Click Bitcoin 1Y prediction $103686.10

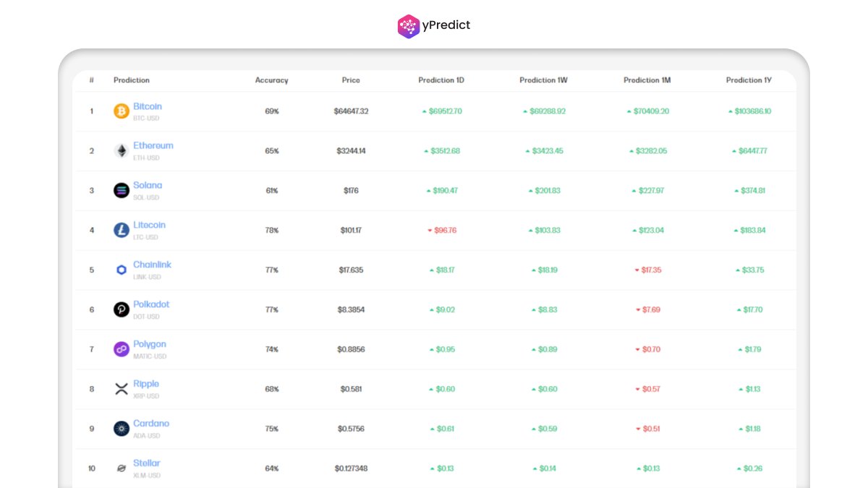749,111
